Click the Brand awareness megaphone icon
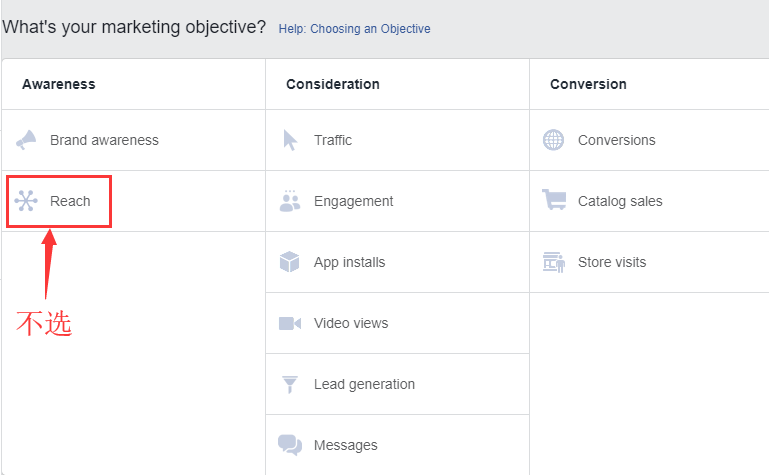This screenshot has height=475, width=769. click(26, 140)
